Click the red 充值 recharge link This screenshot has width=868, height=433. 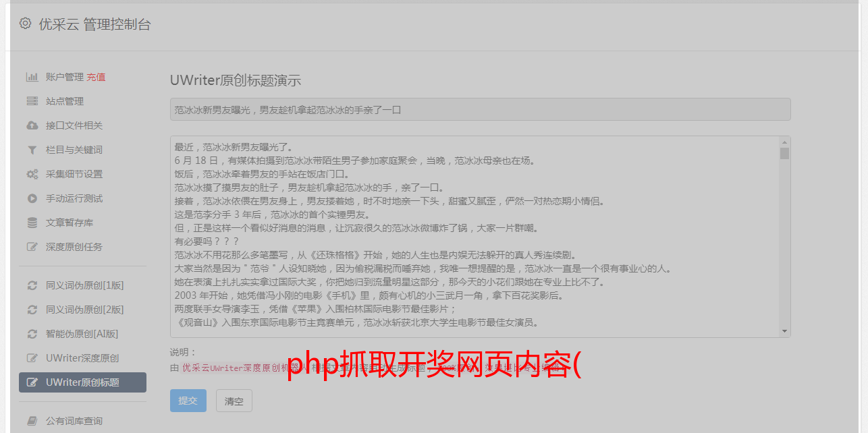[96, 77]
